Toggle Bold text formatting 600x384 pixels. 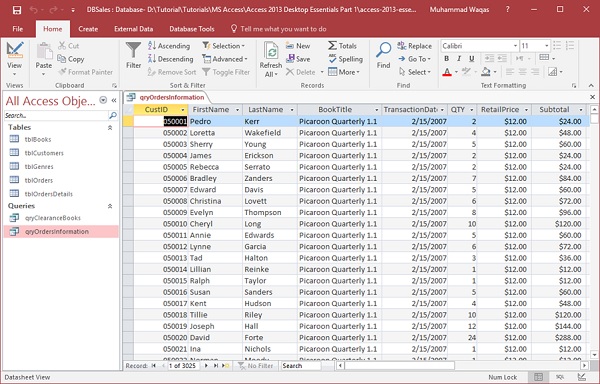(x=446, y=59)
